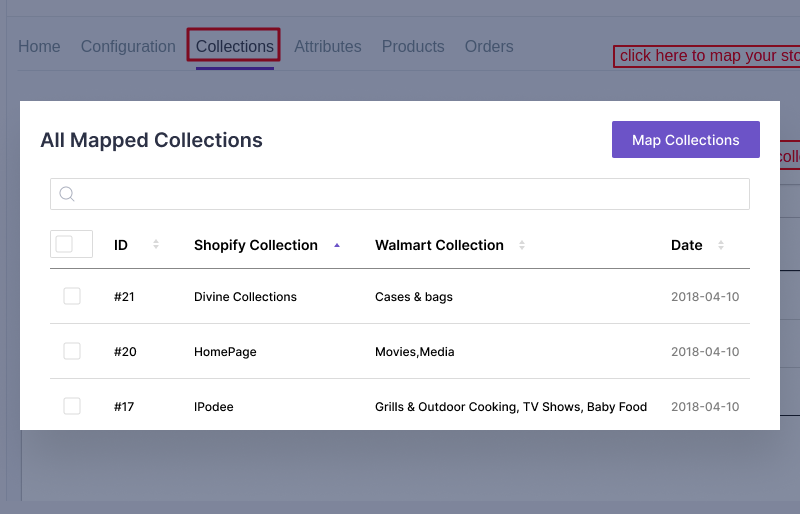The width and height of the screenshot is (800, 514).
Task: Select the checkbox for row #20
Action: (x=72, y=351)
